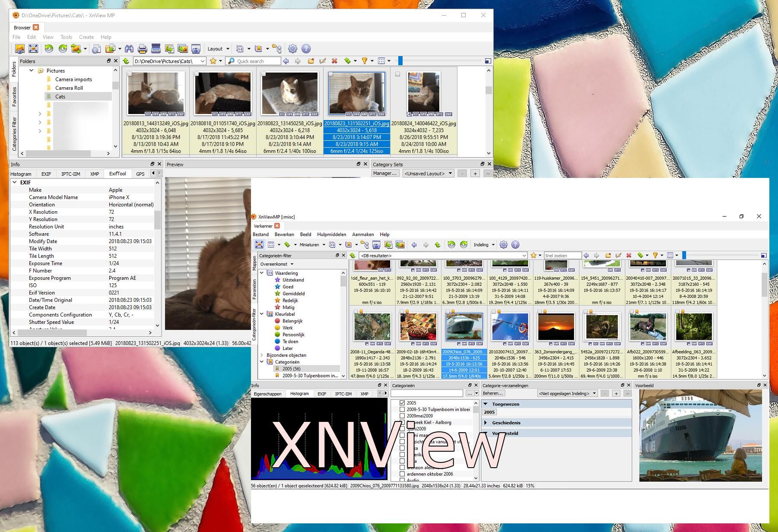Click new folder icon in top window address bar
The image size is (778, 532).
311,61
